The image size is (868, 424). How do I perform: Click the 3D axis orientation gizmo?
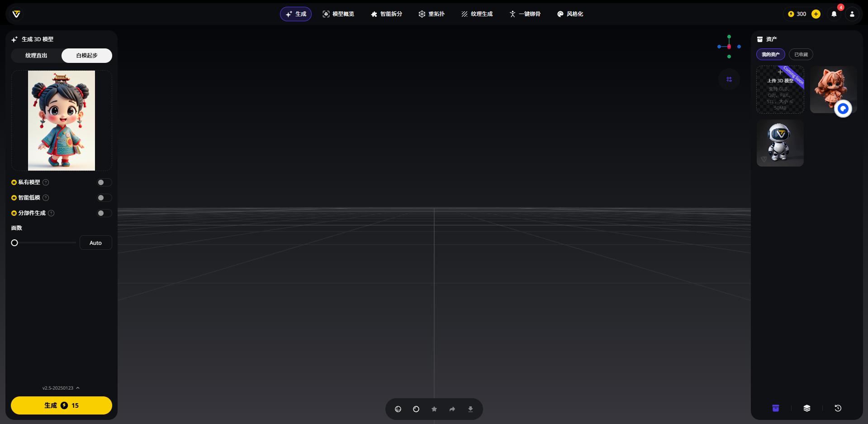pos(729,47)
